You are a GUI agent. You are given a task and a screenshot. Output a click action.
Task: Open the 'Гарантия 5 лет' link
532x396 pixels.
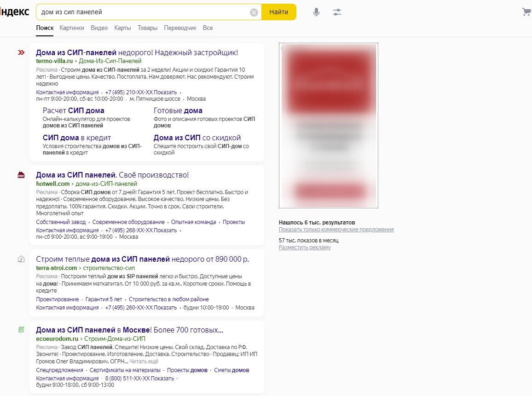(x=104, y=299)
